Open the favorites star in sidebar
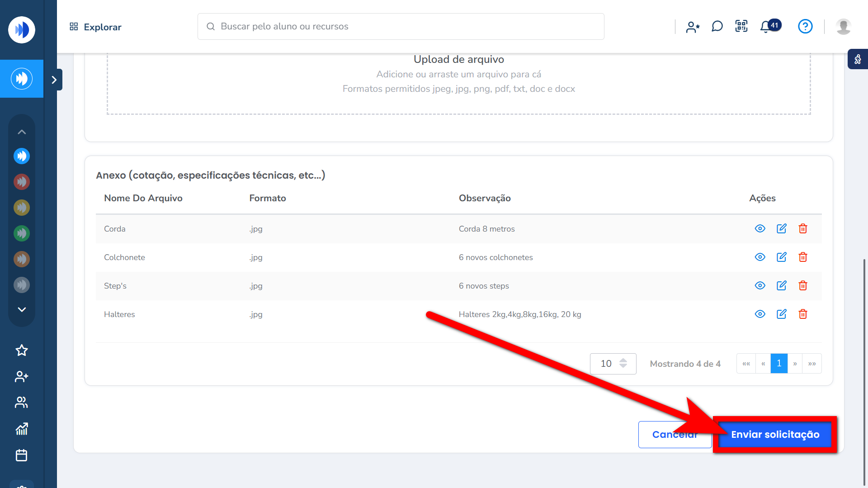Image resolution: width=868 pixels, height=488 pixels. coord(22,350)
